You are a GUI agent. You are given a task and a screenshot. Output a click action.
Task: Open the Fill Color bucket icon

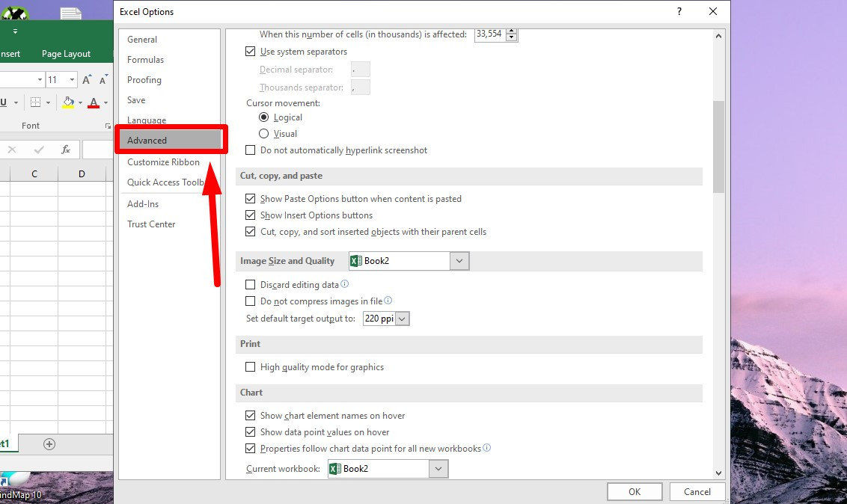tap(70, 102)
